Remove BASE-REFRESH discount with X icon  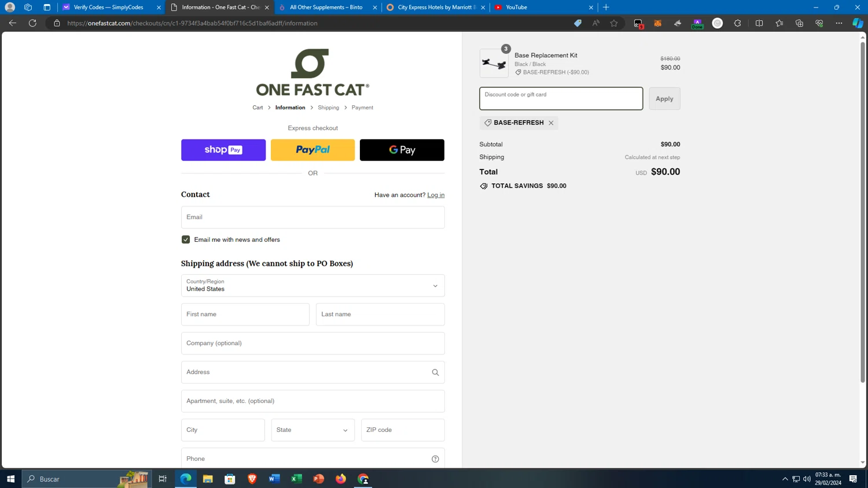(x=551, y=123)
